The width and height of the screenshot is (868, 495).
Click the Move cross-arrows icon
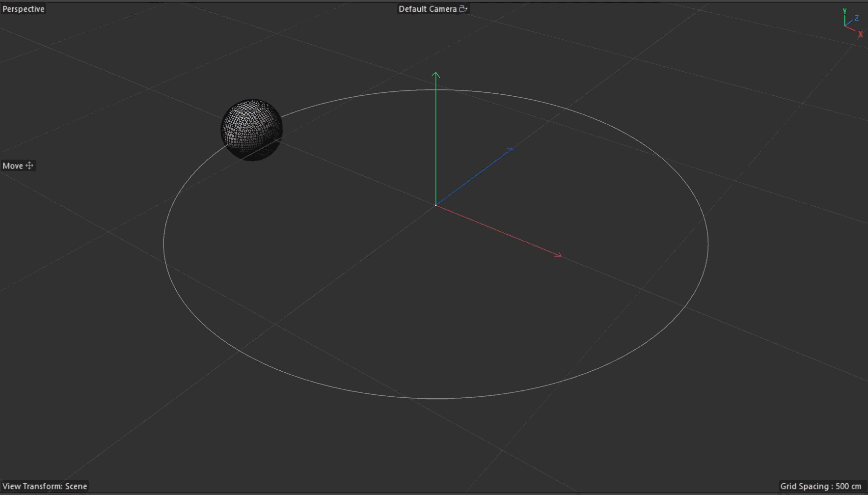[x=29, y=165]
